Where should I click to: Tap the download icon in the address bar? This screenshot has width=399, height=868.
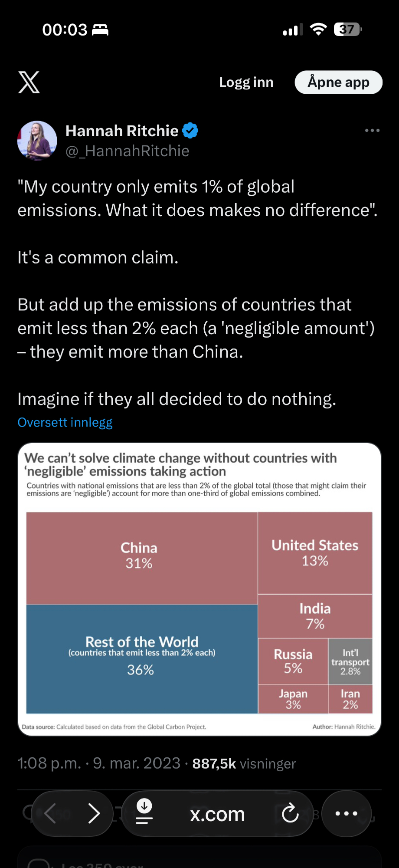(144, 811)
